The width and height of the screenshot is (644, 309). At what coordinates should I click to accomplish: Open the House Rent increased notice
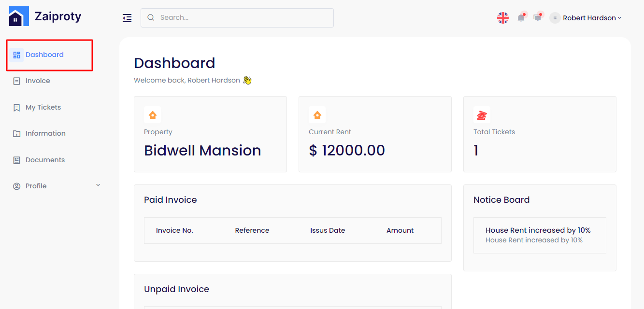(x=538, y=230)
